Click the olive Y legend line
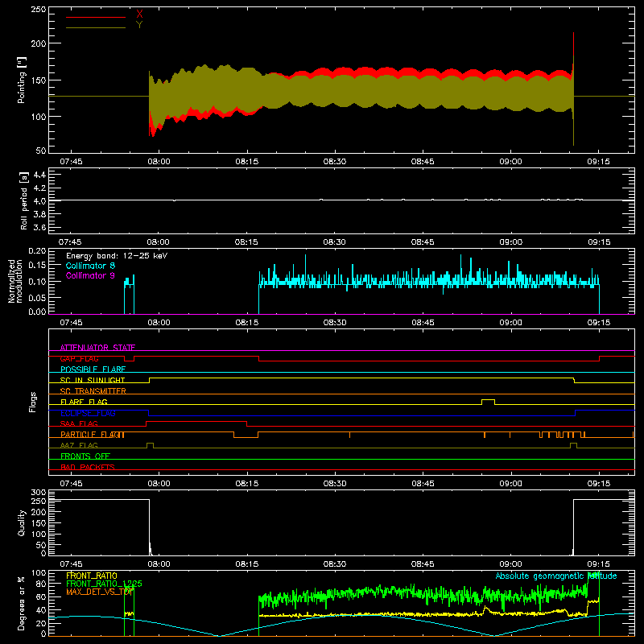The width and height of the screenshot is (644, 644). [x=96, y=28]
